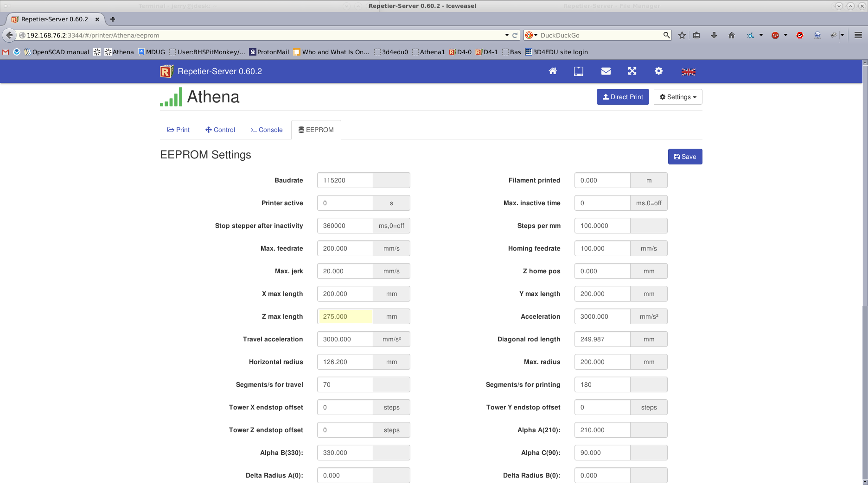Viewport: 868px width, 485px height.
Task: Expand the Athena Settings dropdown
Action: [677, 97]
